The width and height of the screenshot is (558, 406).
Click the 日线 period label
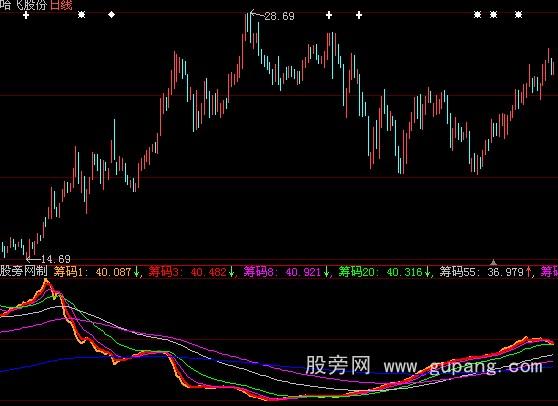tap(61, 5)
